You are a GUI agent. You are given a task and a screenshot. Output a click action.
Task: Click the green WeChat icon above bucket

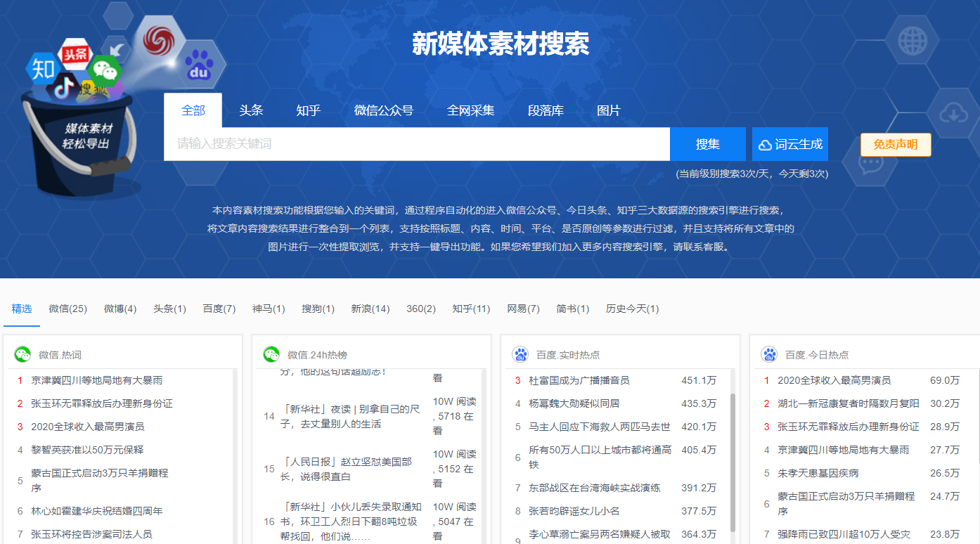point(106,70)
